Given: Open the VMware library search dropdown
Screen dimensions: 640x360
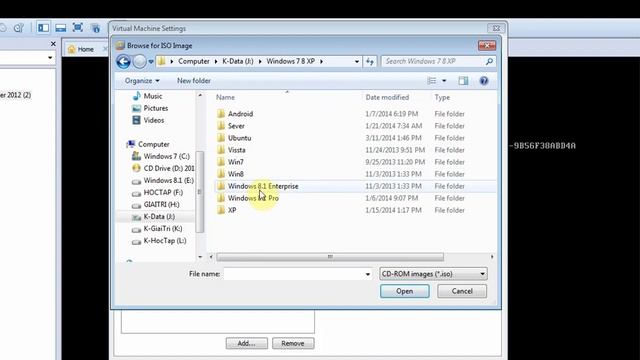Looking at the screenshot, I should (50, 58).
